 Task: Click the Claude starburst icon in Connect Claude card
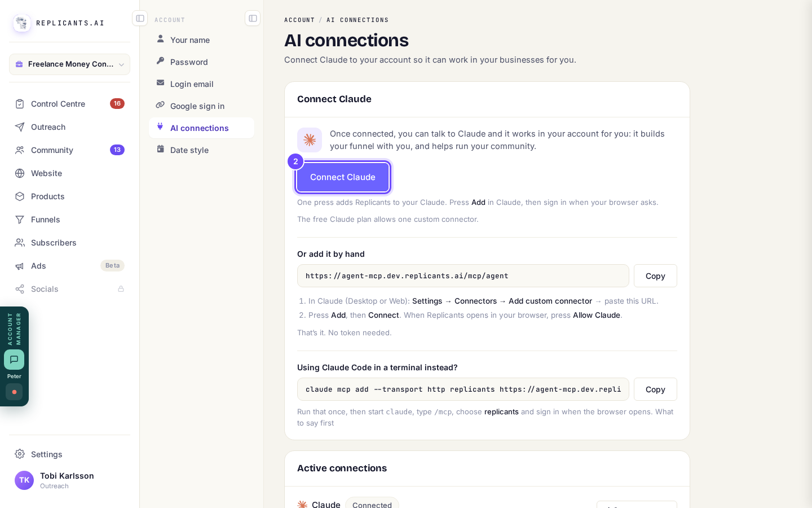310,140
